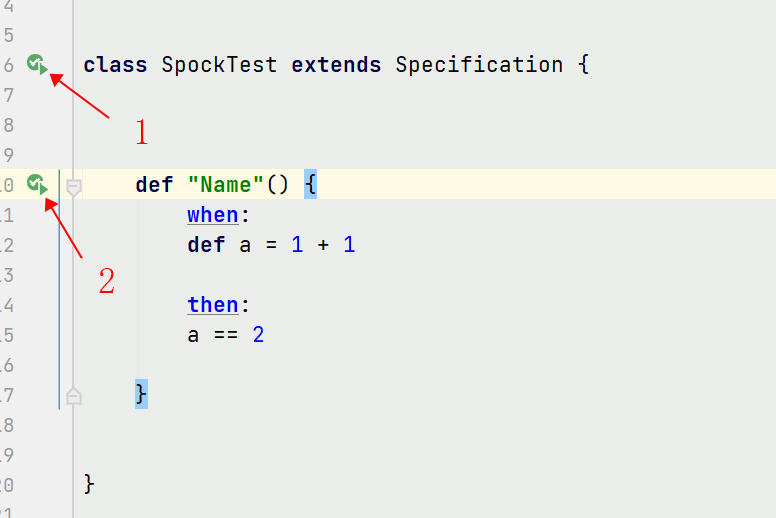Click the opening brace after Specification
The height and width of the screenshot is (518, 776).
pyautogui.click(x=583, y=65)
